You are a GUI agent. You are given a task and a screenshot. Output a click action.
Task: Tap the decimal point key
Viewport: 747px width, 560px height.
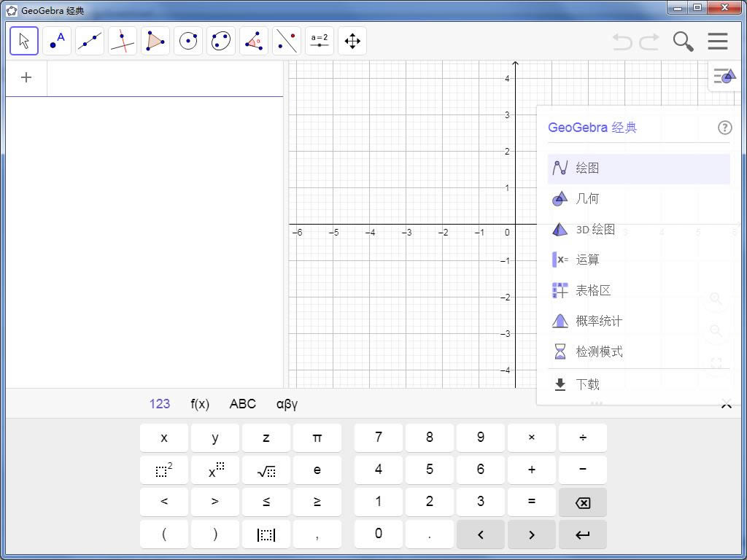point(430,534)
